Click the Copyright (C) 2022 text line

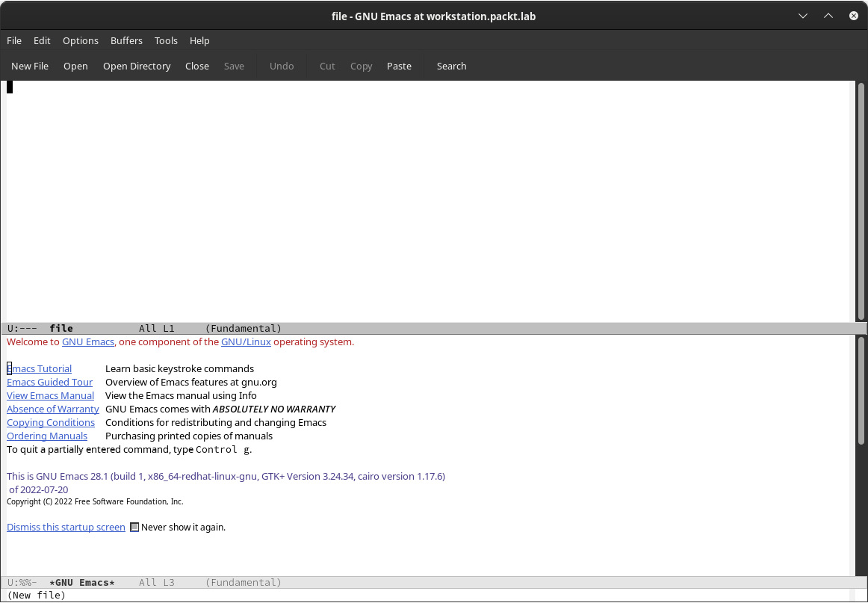pyautogui.click(x=95, y=501)
